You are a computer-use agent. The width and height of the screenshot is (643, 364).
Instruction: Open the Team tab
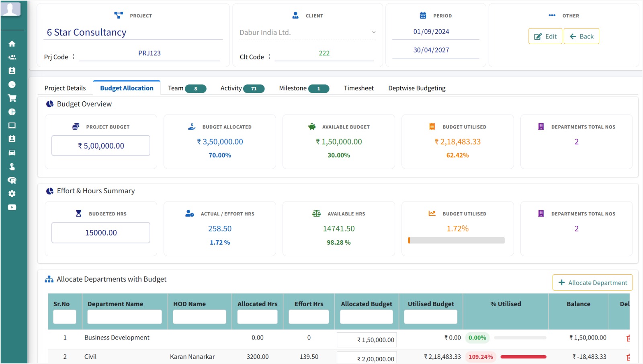coord(187,88)
